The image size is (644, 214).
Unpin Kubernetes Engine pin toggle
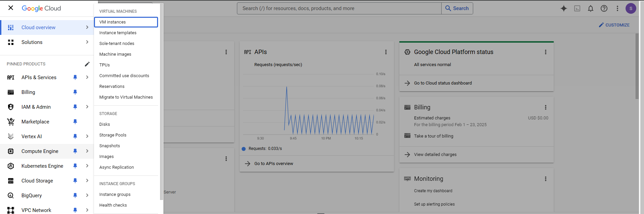pos(75,166)
